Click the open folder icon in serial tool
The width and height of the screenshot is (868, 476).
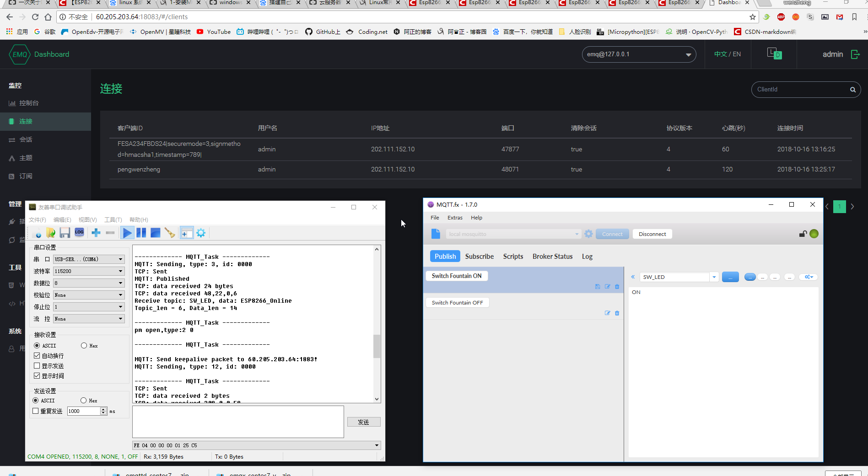(51, 233)
